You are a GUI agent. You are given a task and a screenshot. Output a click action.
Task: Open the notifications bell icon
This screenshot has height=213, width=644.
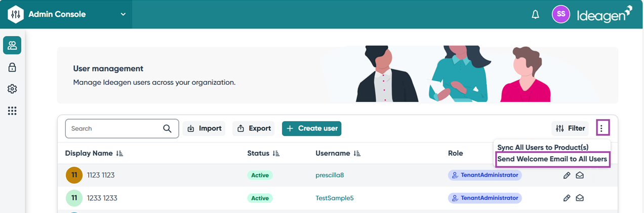[x=535, y=15]
